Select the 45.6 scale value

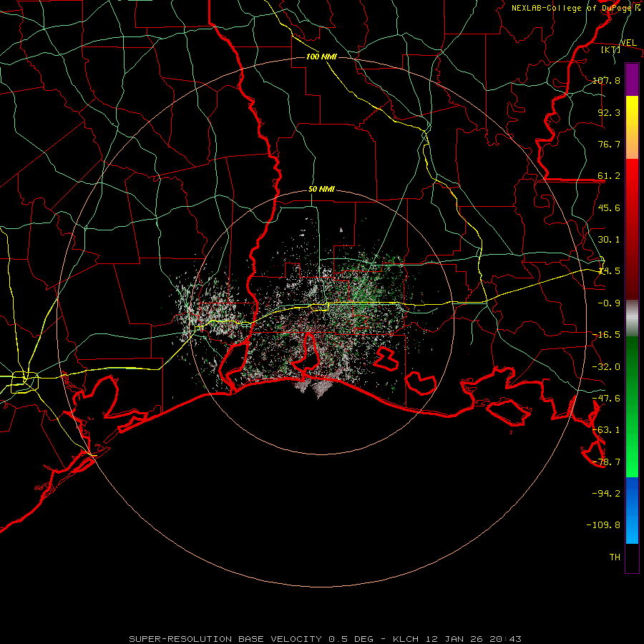click(609, 208)
